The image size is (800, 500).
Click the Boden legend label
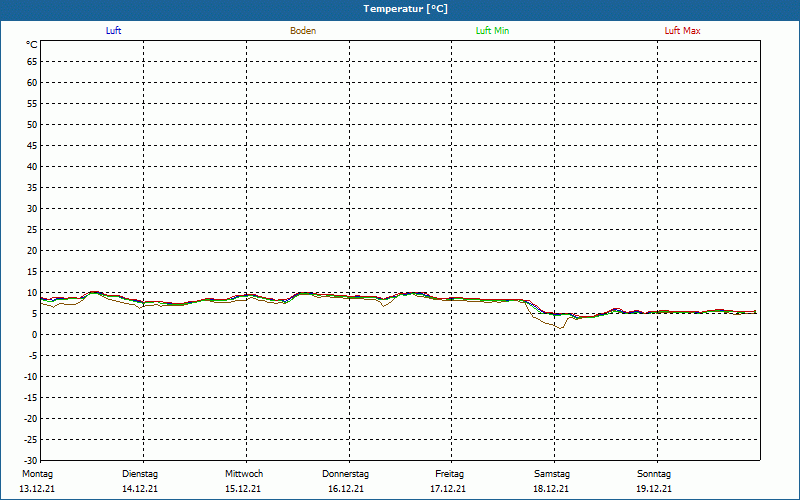pos(303,31)
